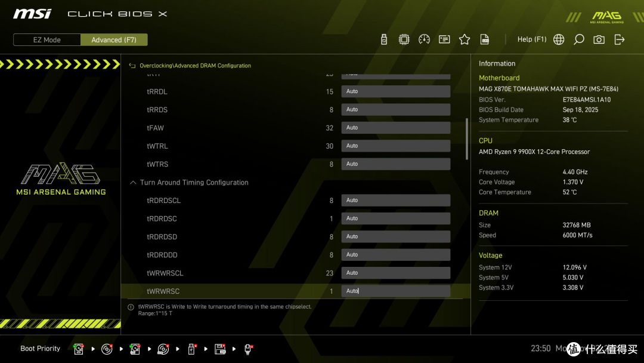
Task: Click the tRDRDSD Auto value field
Action: [396, 236]
